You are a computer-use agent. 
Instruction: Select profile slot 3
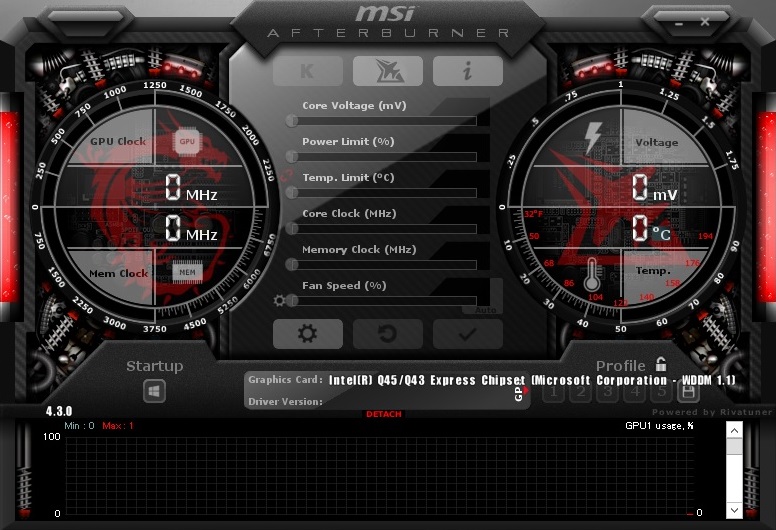pos(608,392)
